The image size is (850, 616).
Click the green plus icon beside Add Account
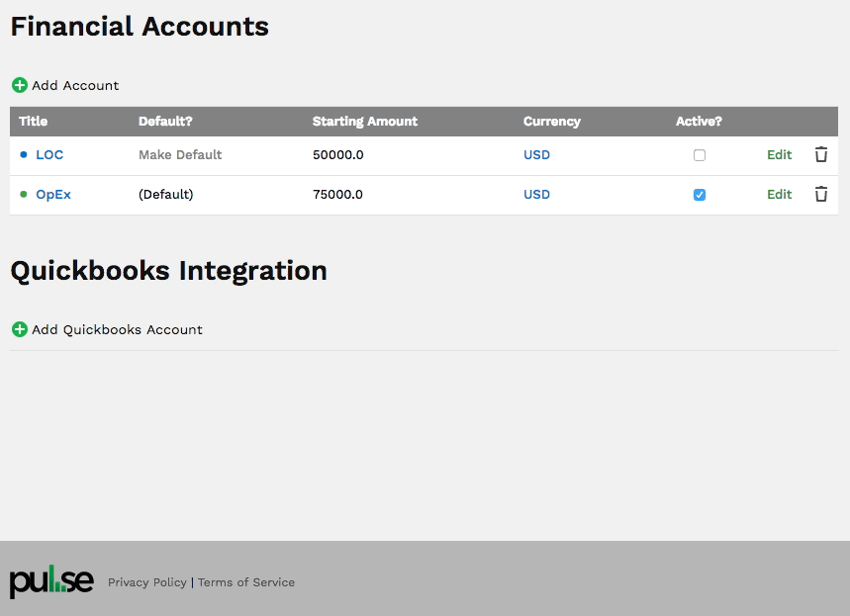point(20,86)
